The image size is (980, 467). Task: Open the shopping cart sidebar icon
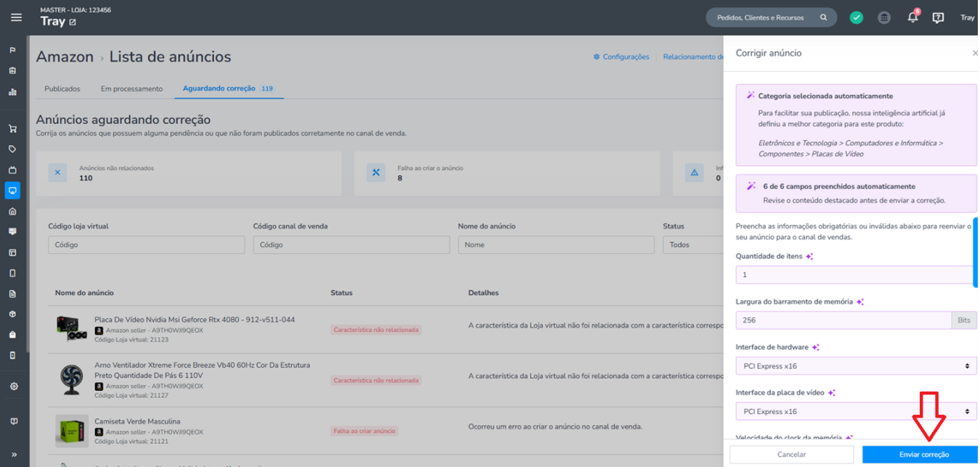point(12,128)
